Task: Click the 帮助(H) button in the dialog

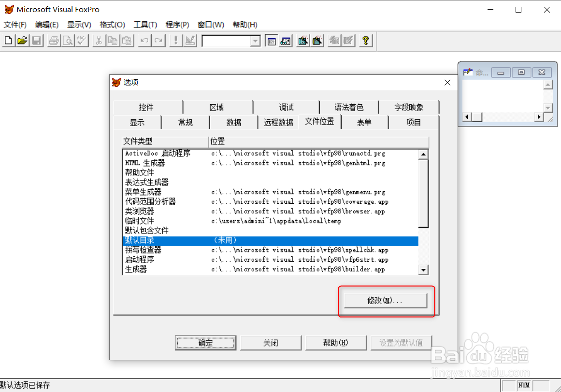Action: pyautogui.click(x=336, y=343)
